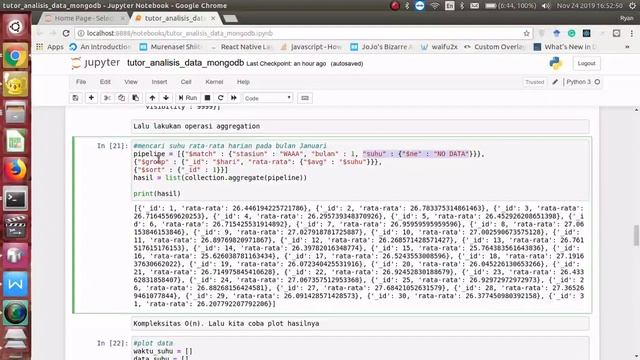Interrupt the kernel with stop icon

click(207, 98)
